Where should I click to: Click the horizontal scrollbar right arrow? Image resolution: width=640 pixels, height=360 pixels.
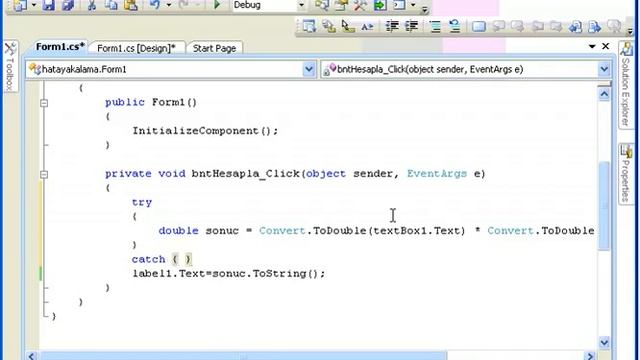point(590,356)
